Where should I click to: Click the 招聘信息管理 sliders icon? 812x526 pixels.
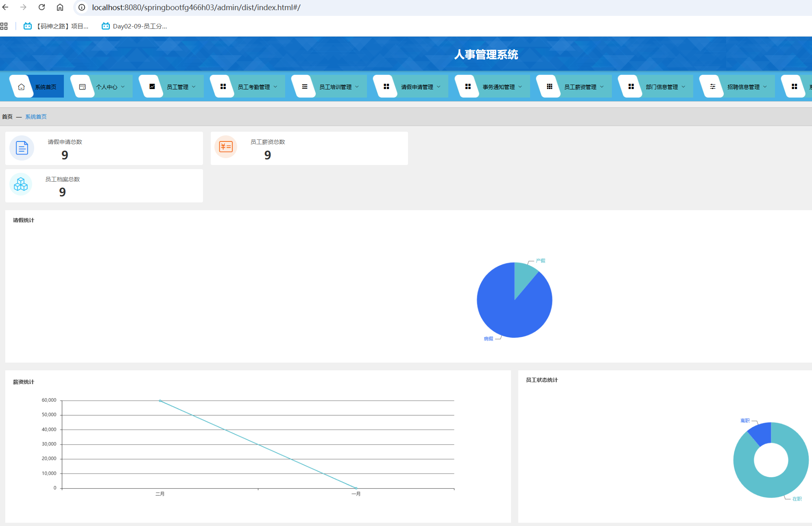tap(712, 87)
